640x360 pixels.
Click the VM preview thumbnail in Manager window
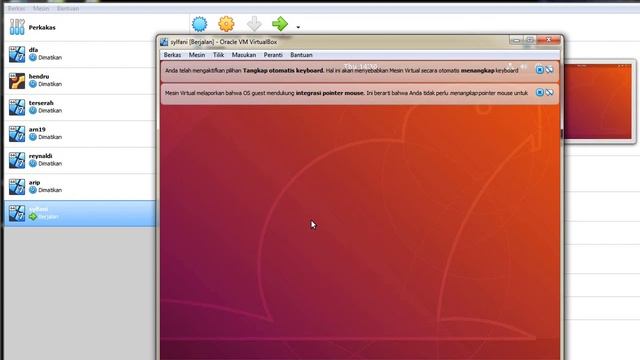coord(597,101)
